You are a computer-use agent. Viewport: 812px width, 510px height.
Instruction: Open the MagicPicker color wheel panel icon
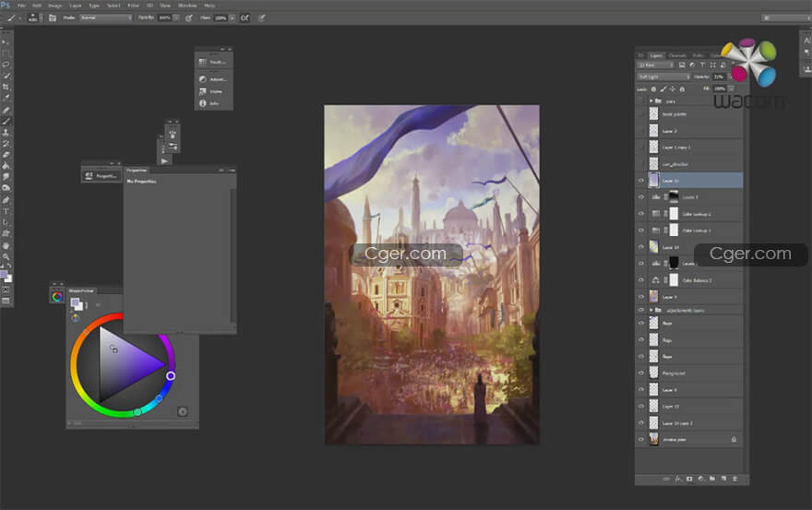(x=57, y=297)
